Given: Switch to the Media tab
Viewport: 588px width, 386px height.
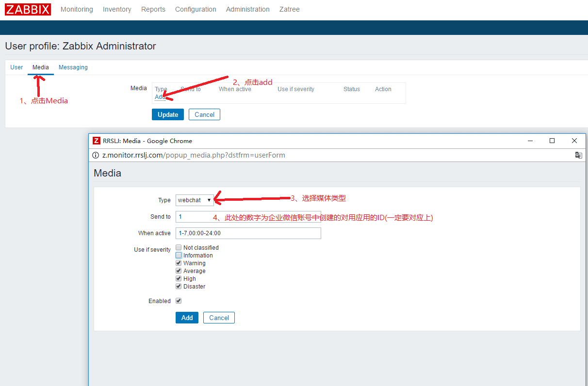Looking at the screenshot, I should (41, 67).
